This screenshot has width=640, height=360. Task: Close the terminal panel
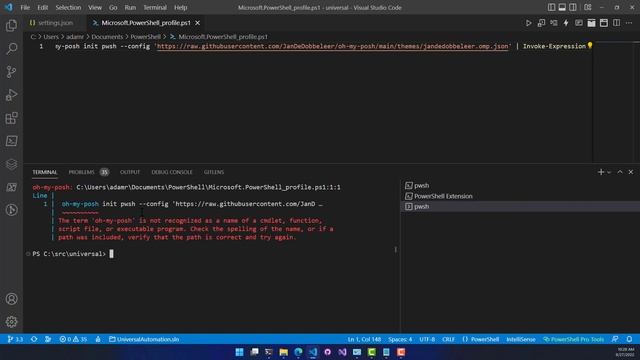point(631,172)
